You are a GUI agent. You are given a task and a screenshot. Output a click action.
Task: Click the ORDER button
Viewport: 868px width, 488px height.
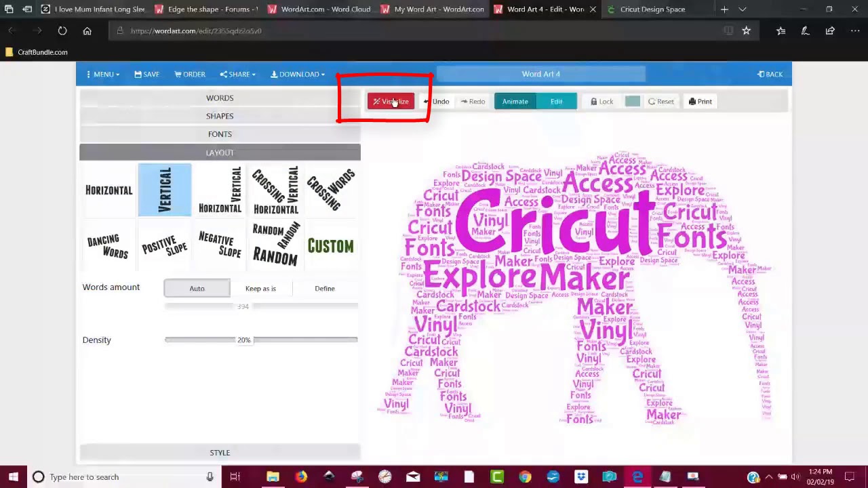point(190,75)
